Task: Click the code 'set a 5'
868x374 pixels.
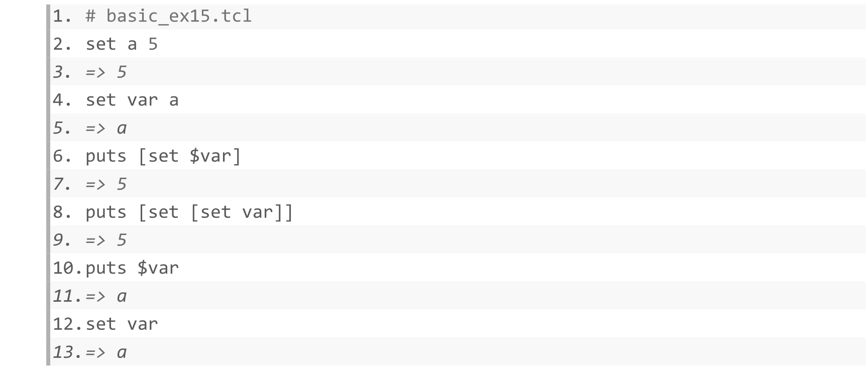Action: (x=122, y=44)
